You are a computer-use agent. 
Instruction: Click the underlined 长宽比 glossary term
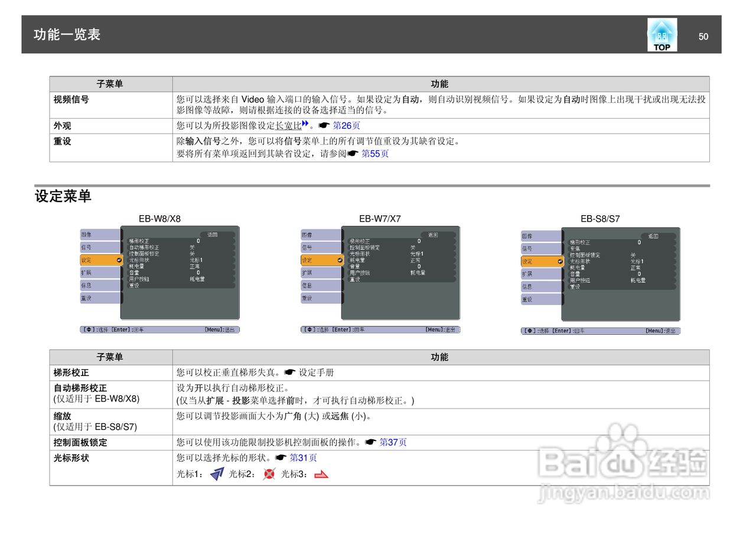pos(288,125)
